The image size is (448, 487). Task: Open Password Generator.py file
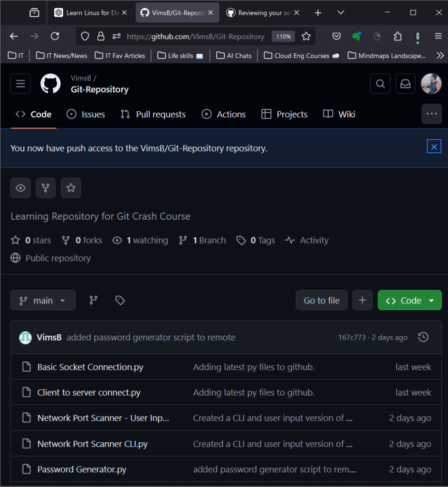[x=82, y=469]
